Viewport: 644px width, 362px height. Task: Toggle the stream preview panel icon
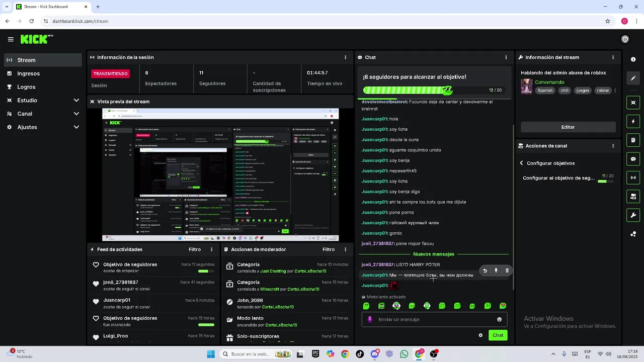click(633, 103)
